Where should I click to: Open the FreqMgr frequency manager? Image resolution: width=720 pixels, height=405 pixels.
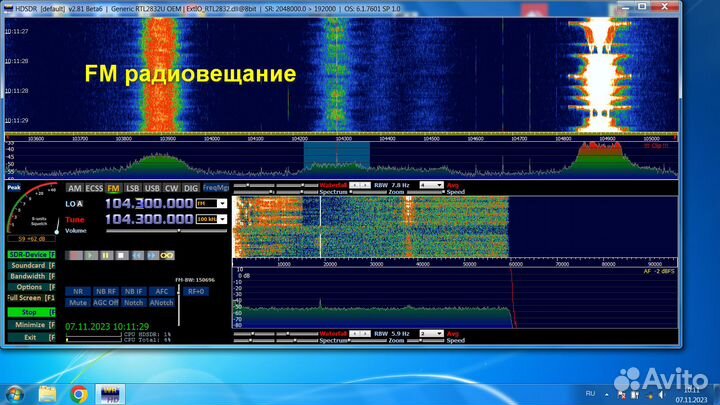pyautogui.click(x=216, y=188)
